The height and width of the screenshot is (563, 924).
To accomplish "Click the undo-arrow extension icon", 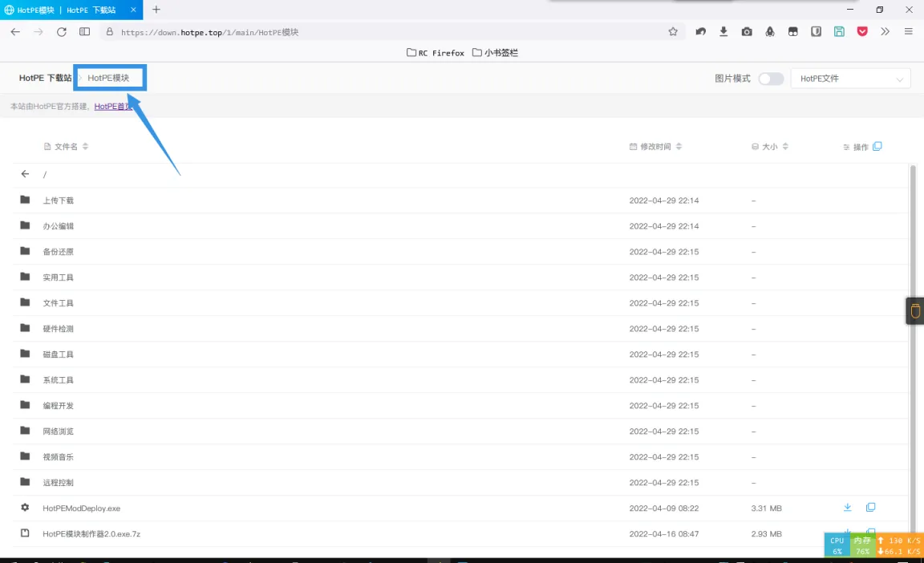I will click(x=701, y=32).
